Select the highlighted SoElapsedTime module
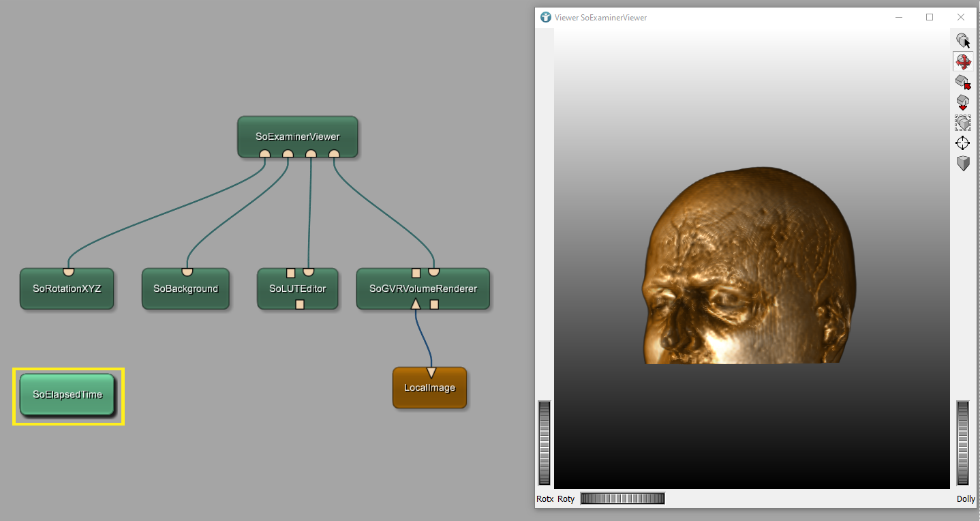Viewport: 980px width, 521px height. click(67, 394)
